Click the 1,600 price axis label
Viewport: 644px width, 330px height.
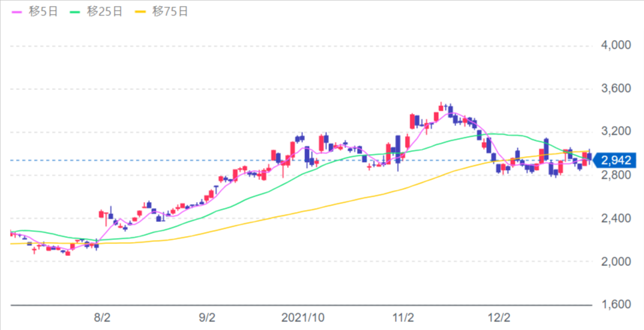tap(615, 305)
